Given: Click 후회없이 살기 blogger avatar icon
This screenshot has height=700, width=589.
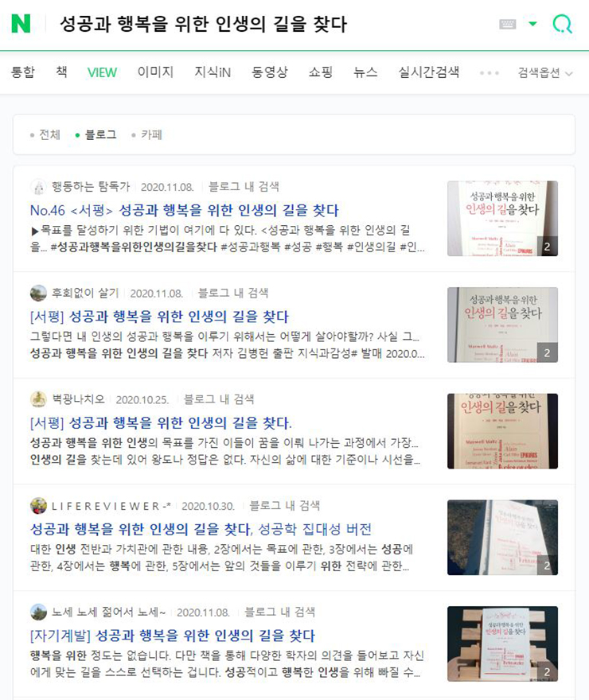Looking at the screenshot, I should [x=38, y=293].
